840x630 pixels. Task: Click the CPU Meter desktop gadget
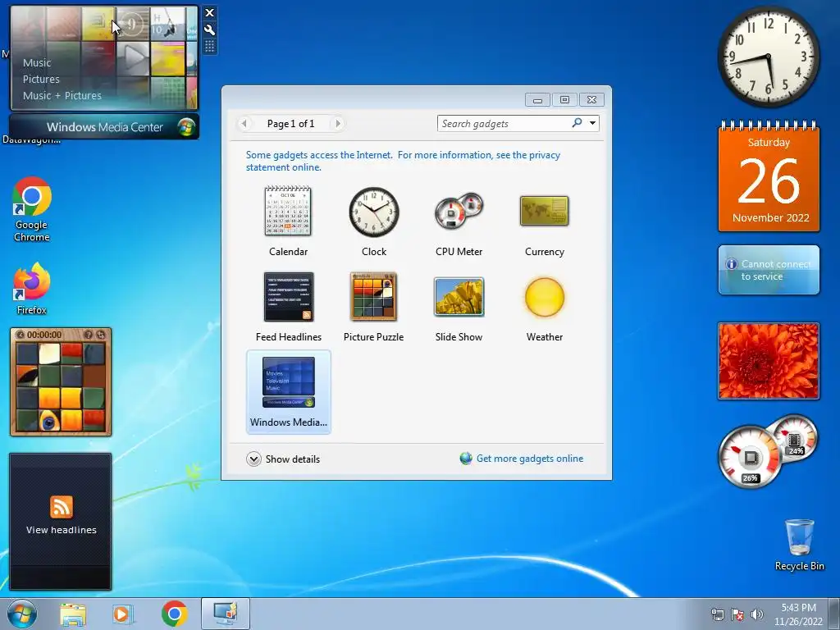(768, 451)
